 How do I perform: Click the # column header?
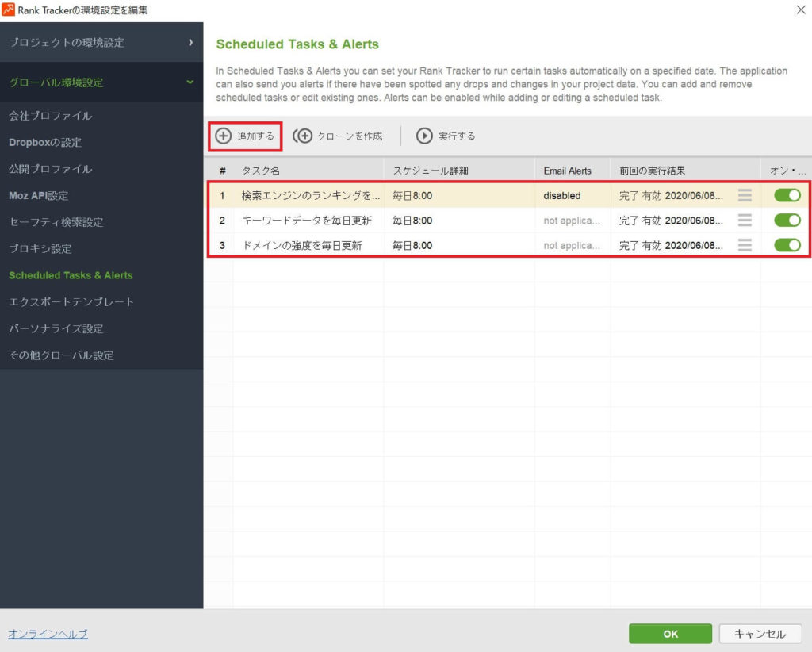222,171
